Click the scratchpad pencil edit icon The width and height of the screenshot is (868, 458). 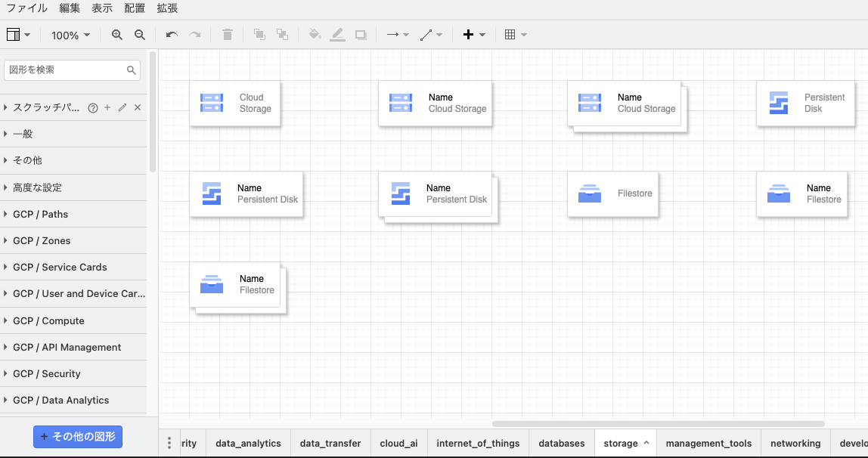122,108
